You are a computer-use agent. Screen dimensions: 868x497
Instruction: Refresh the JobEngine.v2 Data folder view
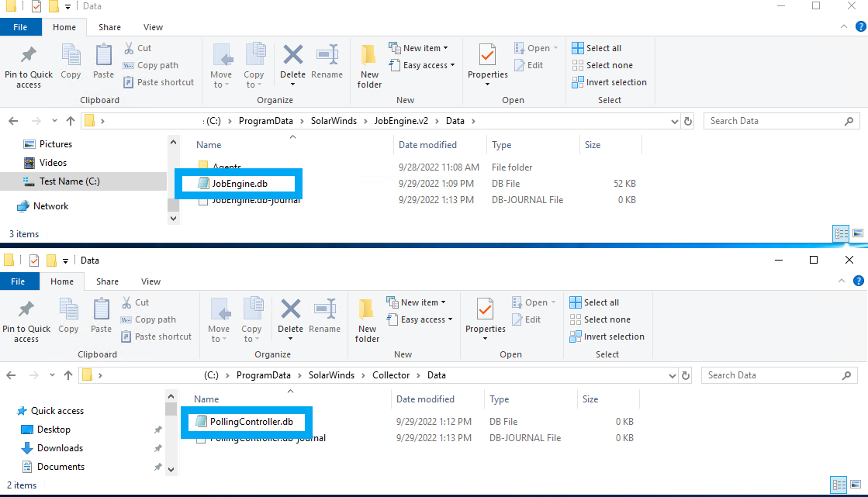pyautogui.click(x=688, y=121)
